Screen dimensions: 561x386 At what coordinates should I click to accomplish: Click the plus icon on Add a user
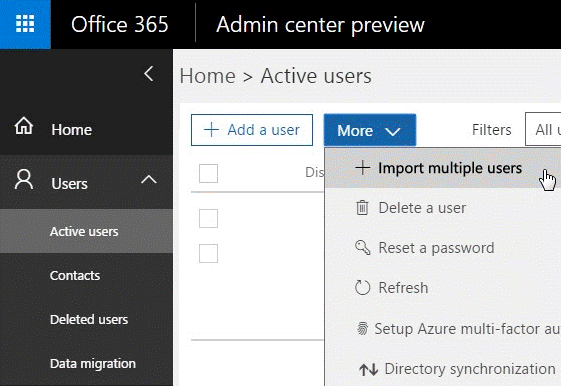[211, 130]
